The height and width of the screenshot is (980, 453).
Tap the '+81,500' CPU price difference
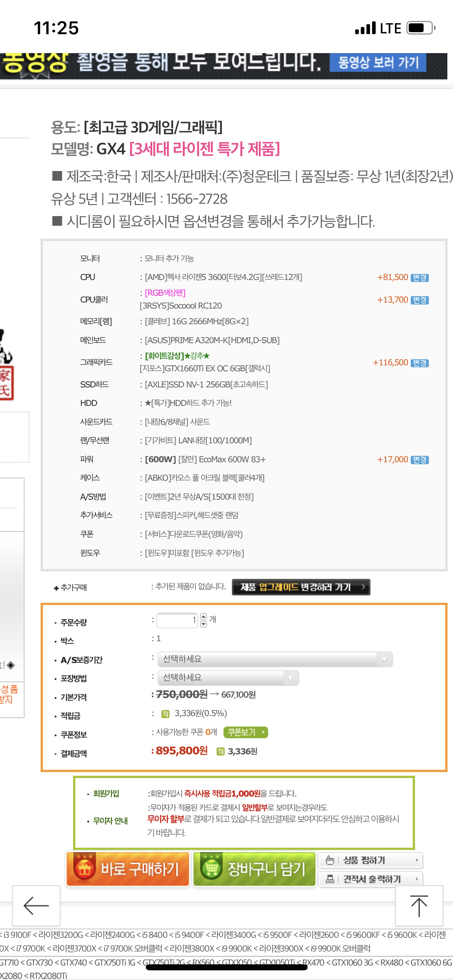pyautogui.click(x=393, y=277)
